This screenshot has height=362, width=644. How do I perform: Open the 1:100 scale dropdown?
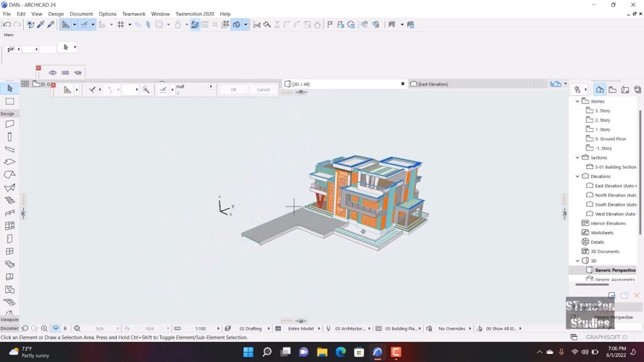coord(219,328)
